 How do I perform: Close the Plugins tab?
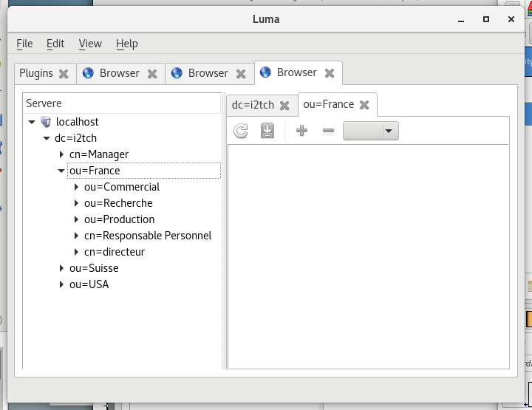pyautogui.click(x=64, y=73)
